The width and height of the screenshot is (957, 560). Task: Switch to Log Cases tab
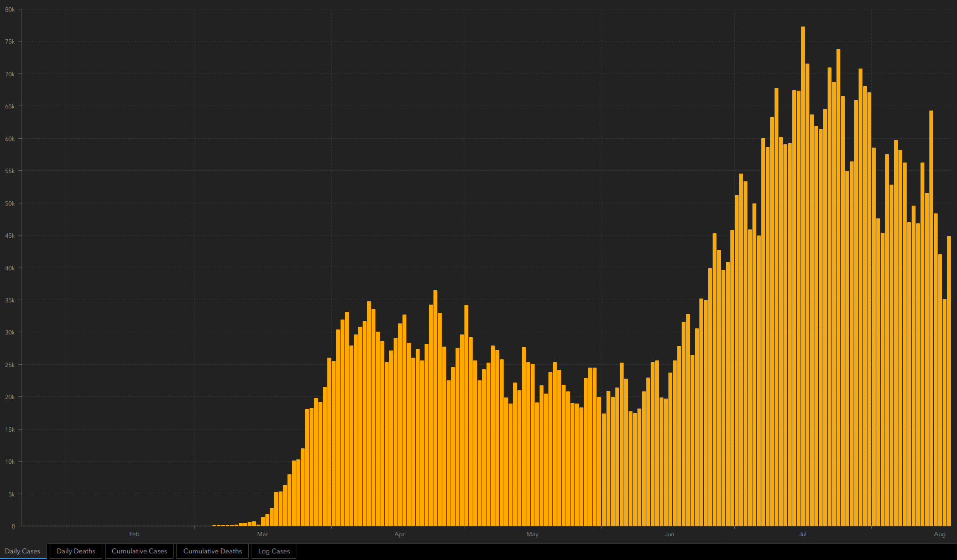point(274,551)
